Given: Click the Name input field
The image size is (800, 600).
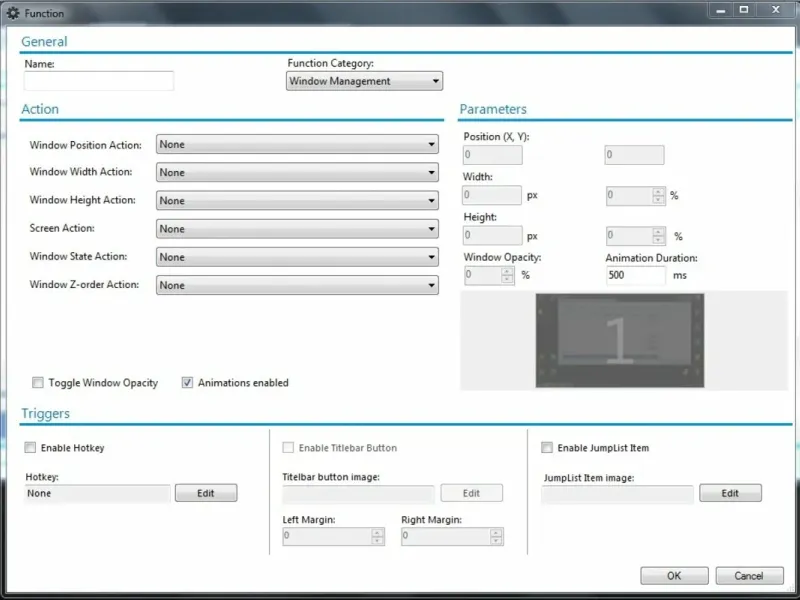Looking at the screenshot, I should 98,81.
